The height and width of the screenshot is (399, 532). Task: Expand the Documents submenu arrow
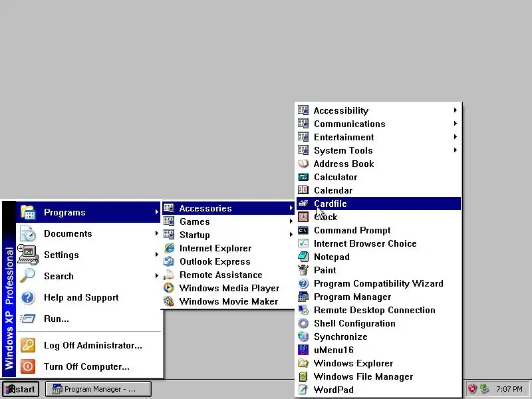pyautogui.click(x=156, y=233)
